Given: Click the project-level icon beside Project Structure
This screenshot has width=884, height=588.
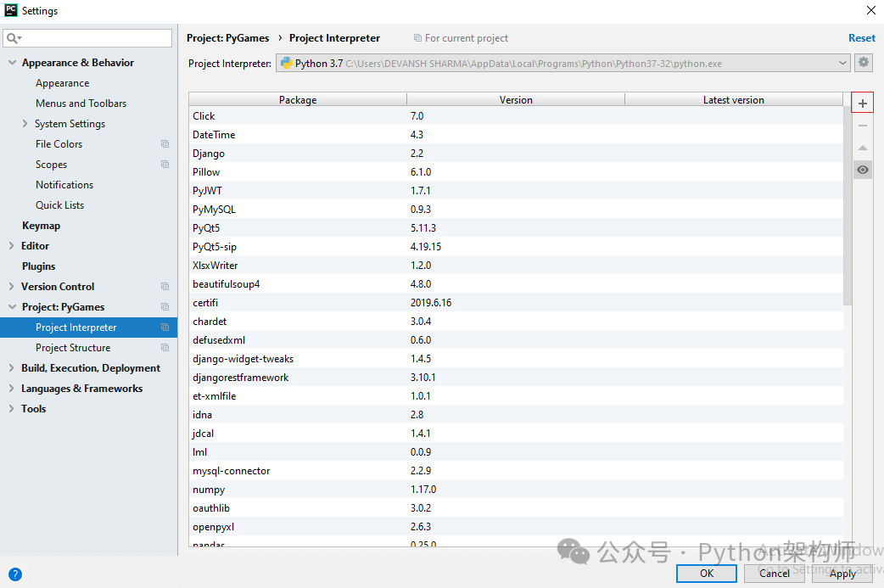Looking at the screenshot, I should (x=165, y=347).
